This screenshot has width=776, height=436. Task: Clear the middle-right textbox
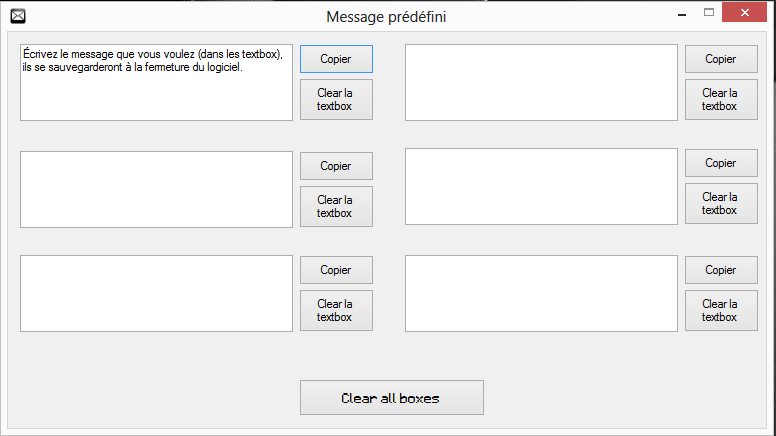pyautogui.click(x=721, y=203)
